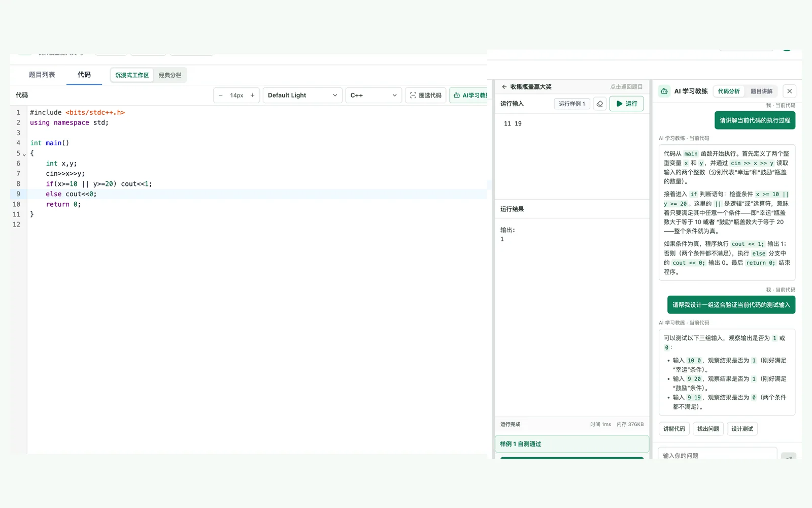Decrease font size with minus button

coord(220,96)
